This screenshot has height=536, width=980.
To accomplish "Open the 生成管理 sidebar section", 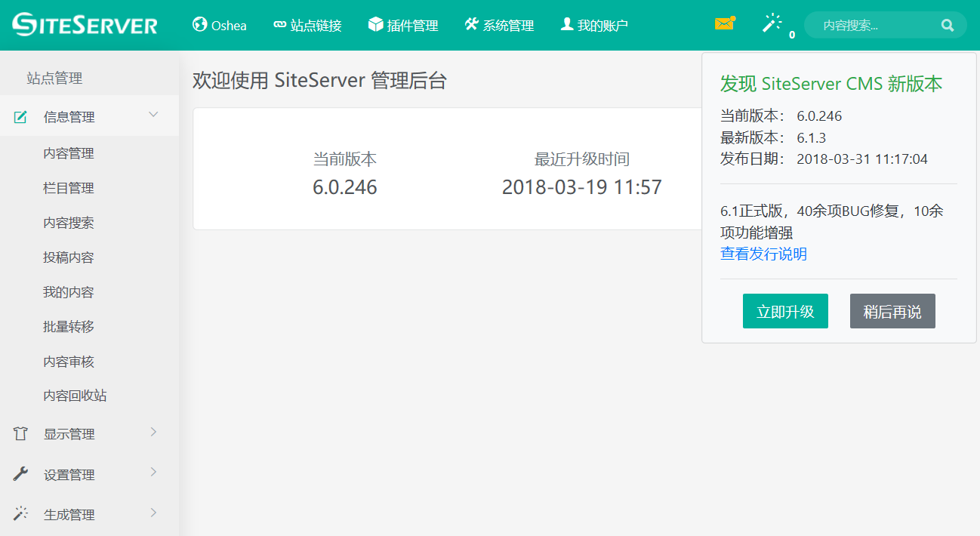I will pyautogui.click(x=89, y=514).
